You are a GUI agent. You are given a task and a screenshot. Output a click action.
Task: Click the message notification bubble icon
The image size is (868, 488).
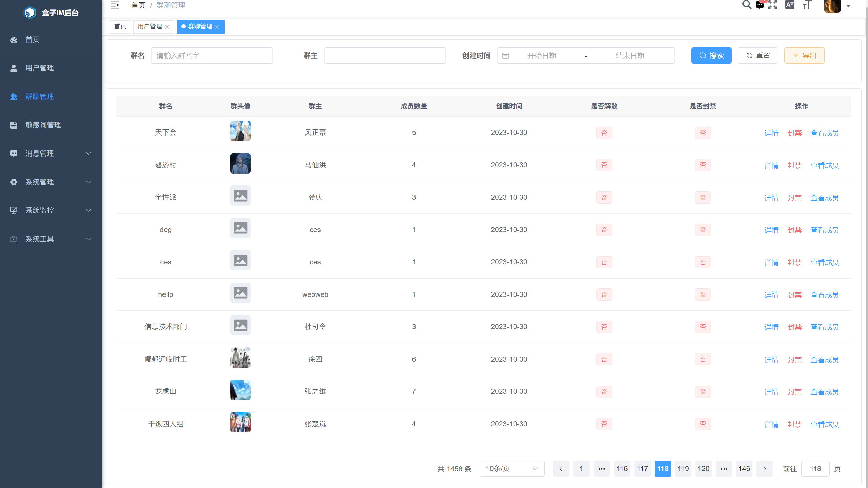click(760, 5)
